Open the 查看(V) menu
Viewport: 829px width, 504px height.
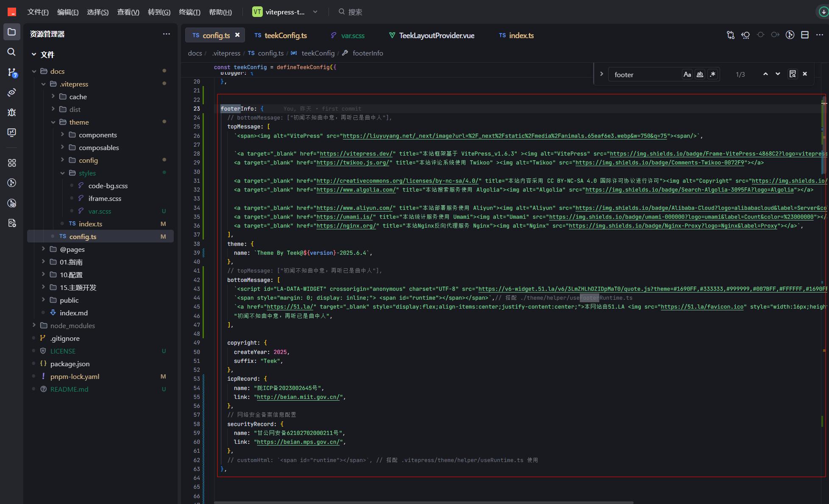[x=128, y=12]
